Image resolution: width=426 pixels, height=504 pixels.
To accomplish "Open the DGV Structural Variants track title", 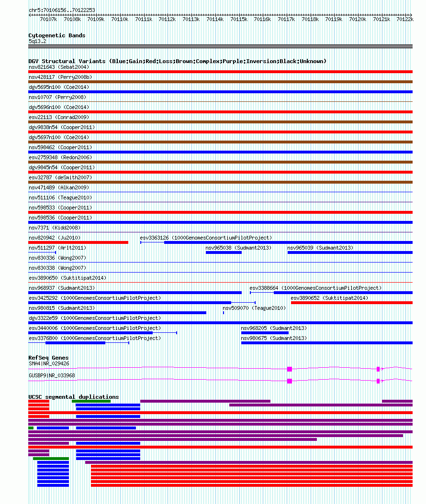I will point(177,61).
